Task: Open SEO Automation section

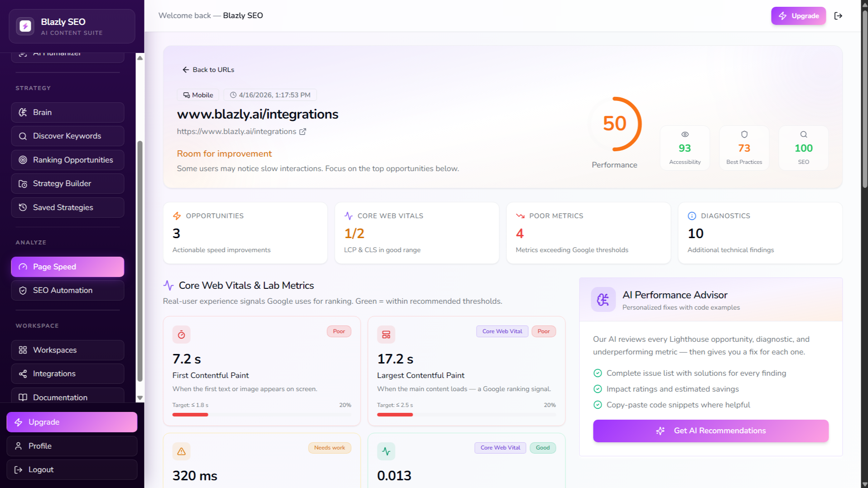Action: point(68,290)
